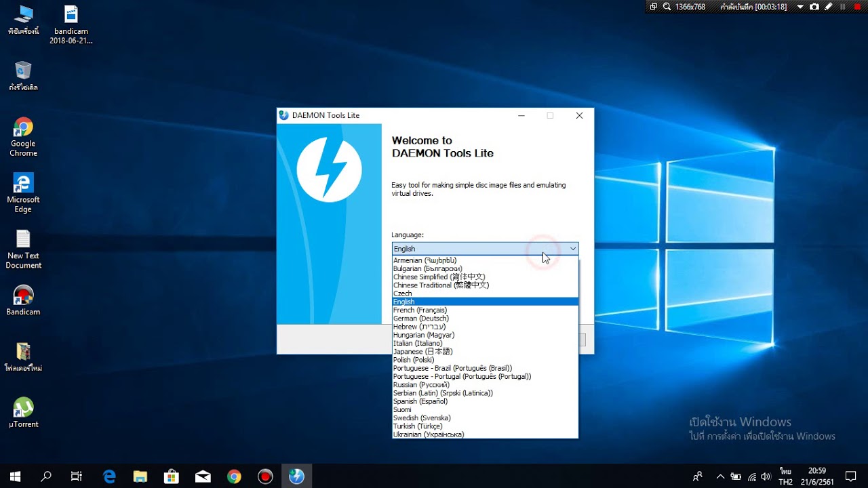Open the battery status tray icon

pyautogui.click(x=736, y=476)
